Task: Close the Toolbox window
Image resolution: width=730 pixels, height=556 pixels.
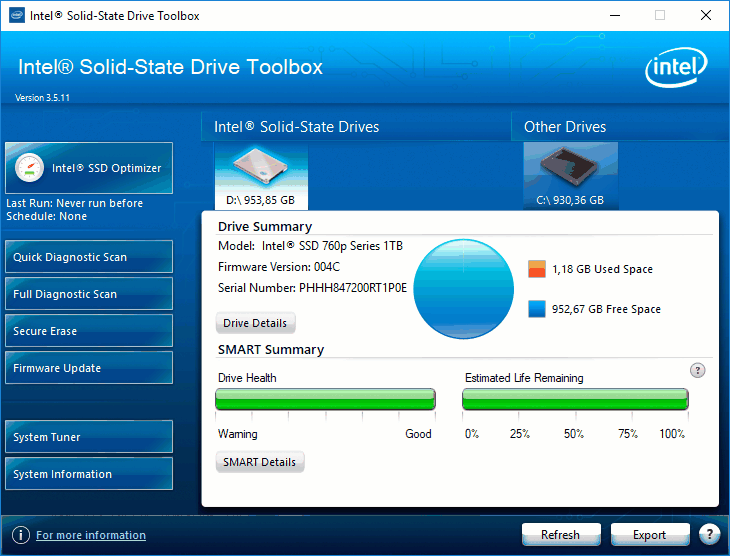Action: pyautogui.click(x=706, y=15)
